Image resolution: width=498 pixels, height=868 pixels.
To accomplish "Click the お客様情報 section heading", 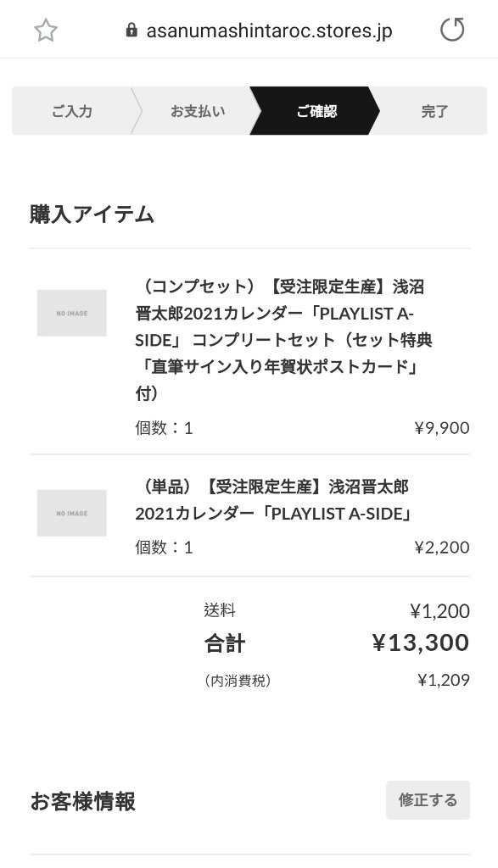I will pyautogui.click(x=82, y=801).
